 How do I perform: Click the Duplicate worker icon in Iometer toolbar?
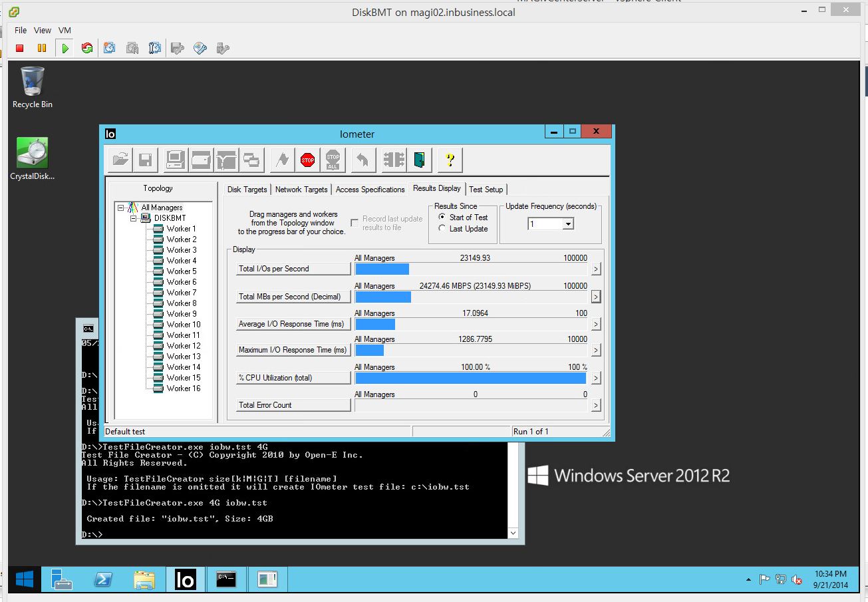pyautogui.click(x=252, y=160)
